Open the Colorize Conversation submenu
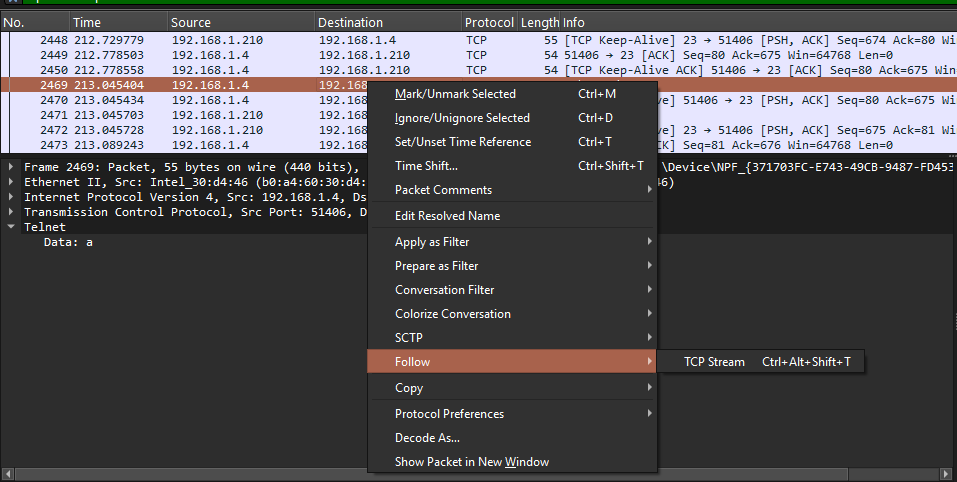957x482 pixels. coord(452,314)
